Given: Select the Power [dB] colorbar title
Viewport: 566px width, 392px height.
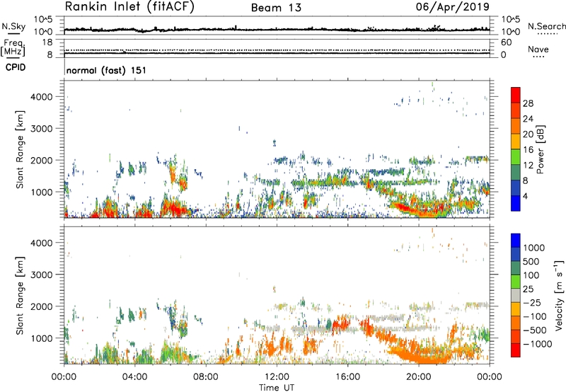Looking at the screenshot, I should pyautogui.click(x=540, y=149).
